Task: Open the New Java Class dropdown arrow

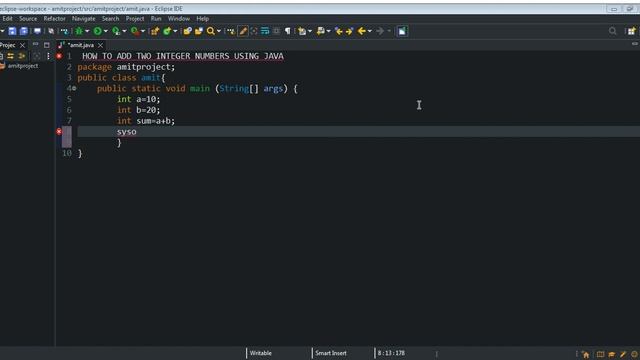Action: point(175,31)
